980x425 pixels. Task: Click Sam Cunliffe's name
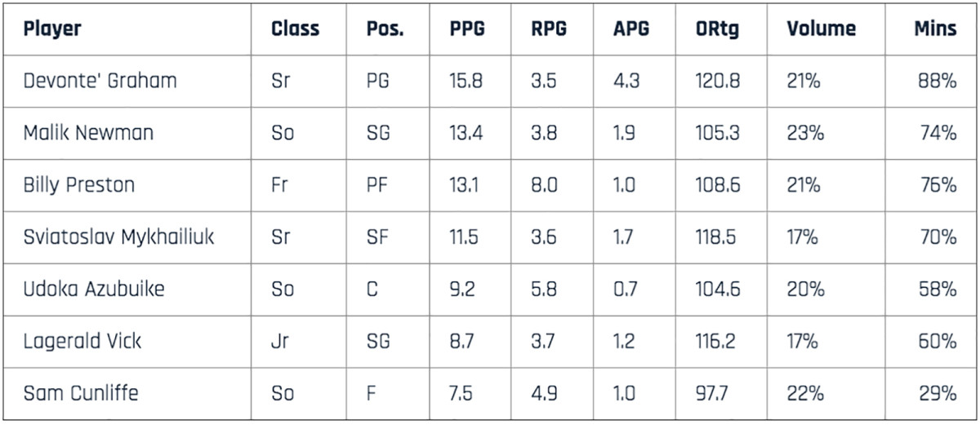(x=81, y=393)
